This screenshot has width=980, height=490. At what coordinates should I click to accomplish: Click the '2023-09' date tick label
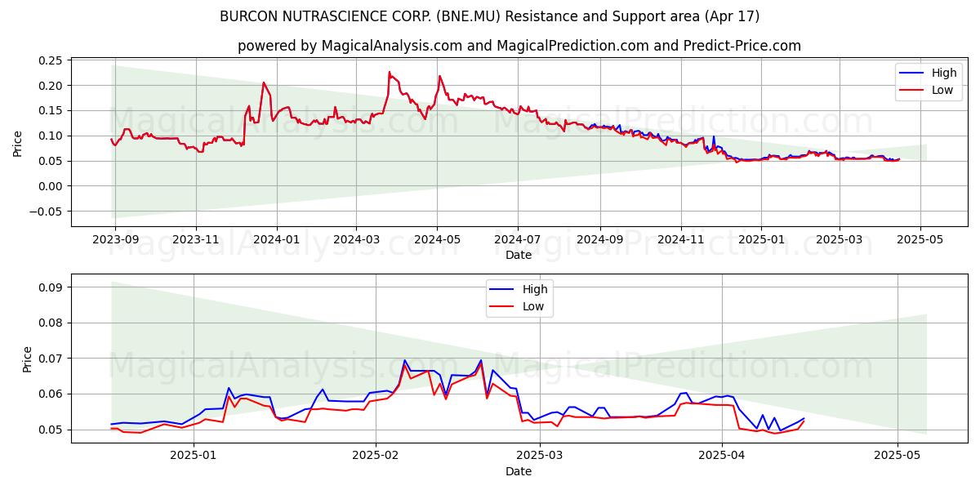(115, 240)
